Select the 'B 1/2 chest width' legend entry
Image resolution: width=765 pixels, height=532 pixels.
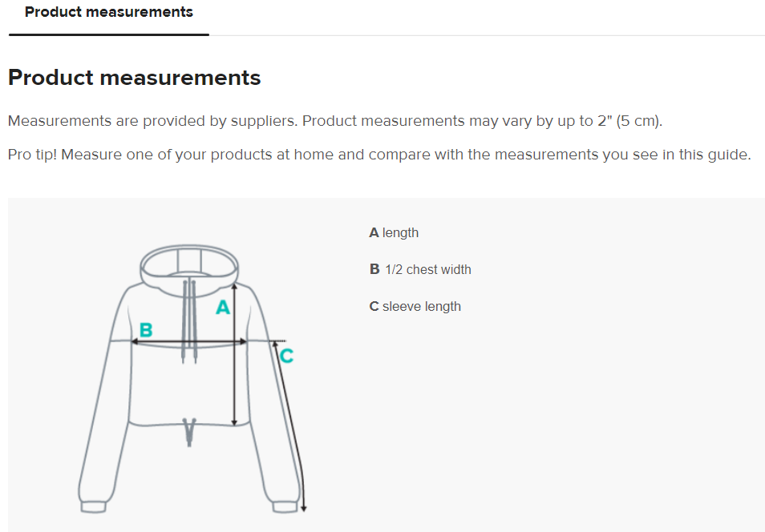pos(420,270)
